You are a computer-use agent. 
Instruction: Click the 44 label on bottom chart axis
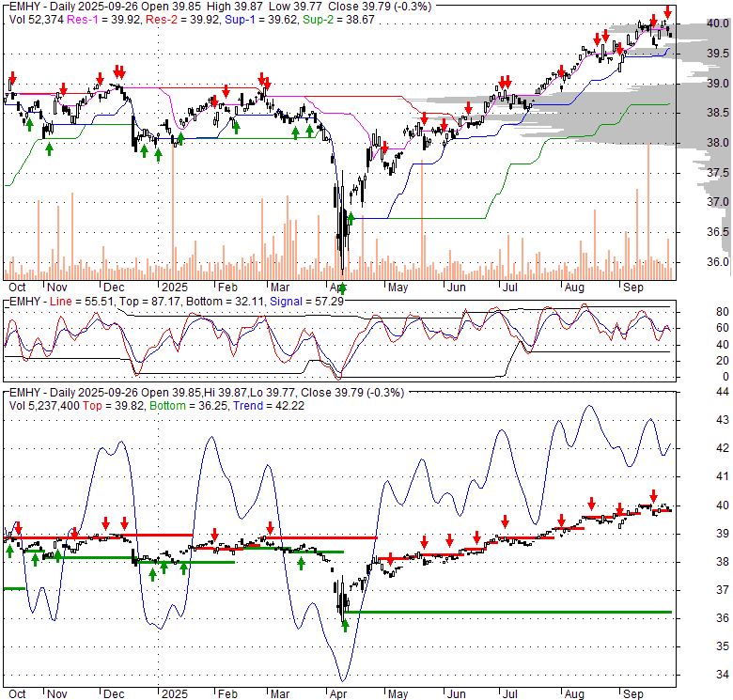click(x=723, y=392)
